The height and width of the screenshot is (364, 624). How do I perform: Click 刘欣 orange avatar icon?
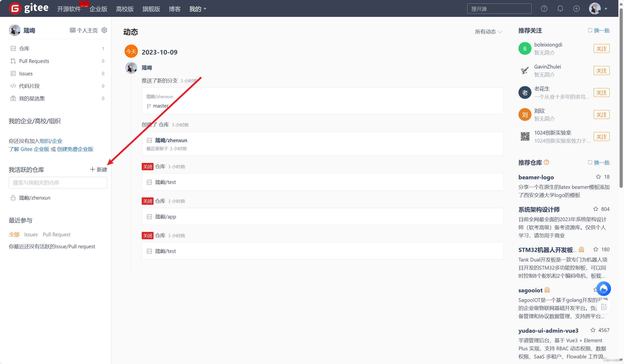pyautogui.click(x=525, y=114)
